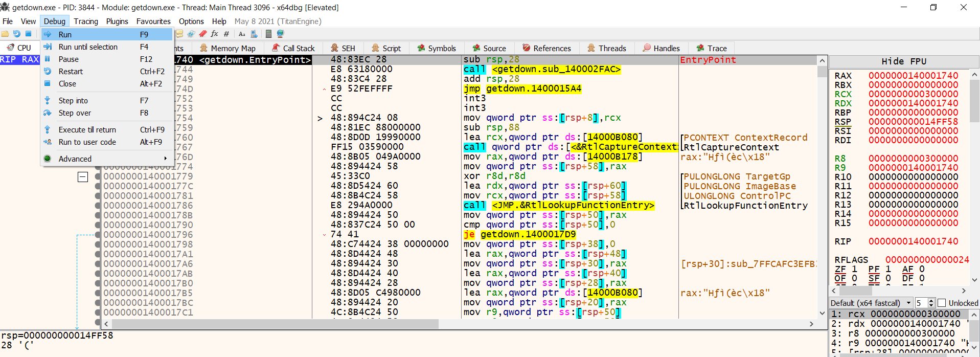Collapse the function block using the minus box

click(x=83, y=177)
